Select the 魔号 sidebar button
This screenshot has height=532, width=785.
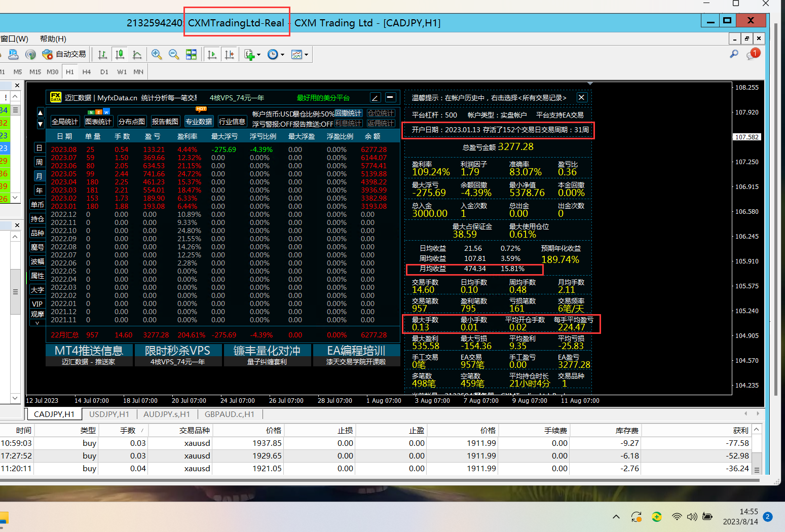(37, 247)
